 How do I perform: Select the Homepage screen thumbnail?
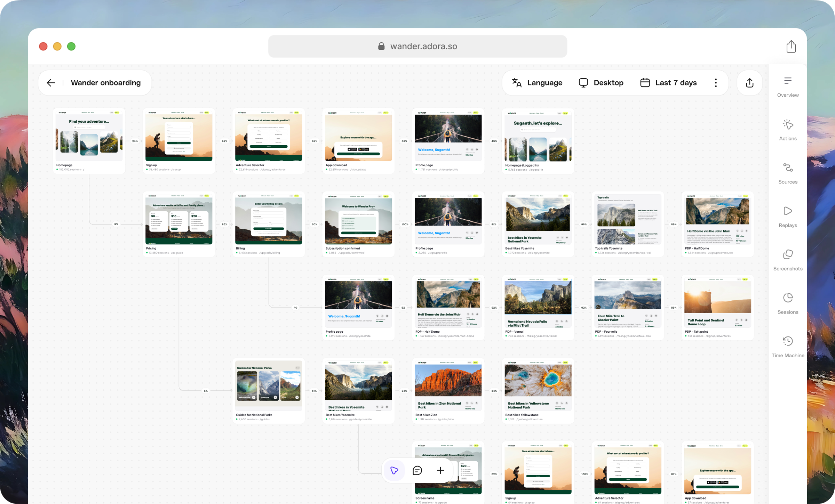[x=89, y=136]
